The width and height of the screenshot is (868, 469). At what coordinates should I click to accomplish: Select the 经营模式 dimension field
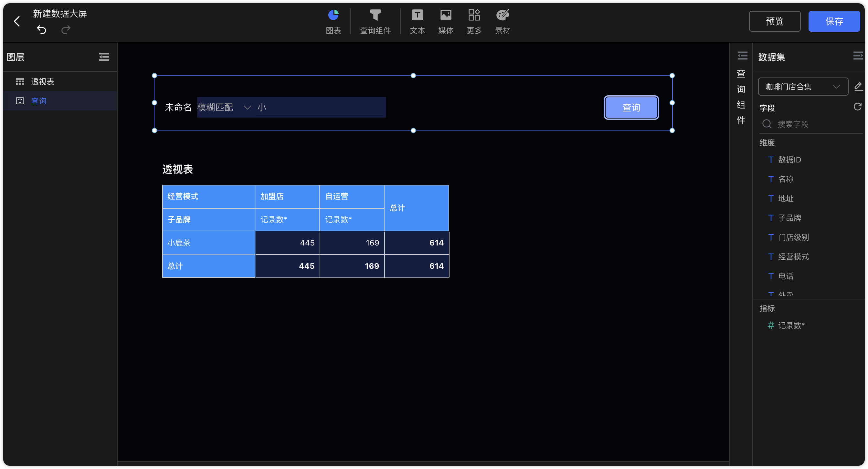point(793,257)
